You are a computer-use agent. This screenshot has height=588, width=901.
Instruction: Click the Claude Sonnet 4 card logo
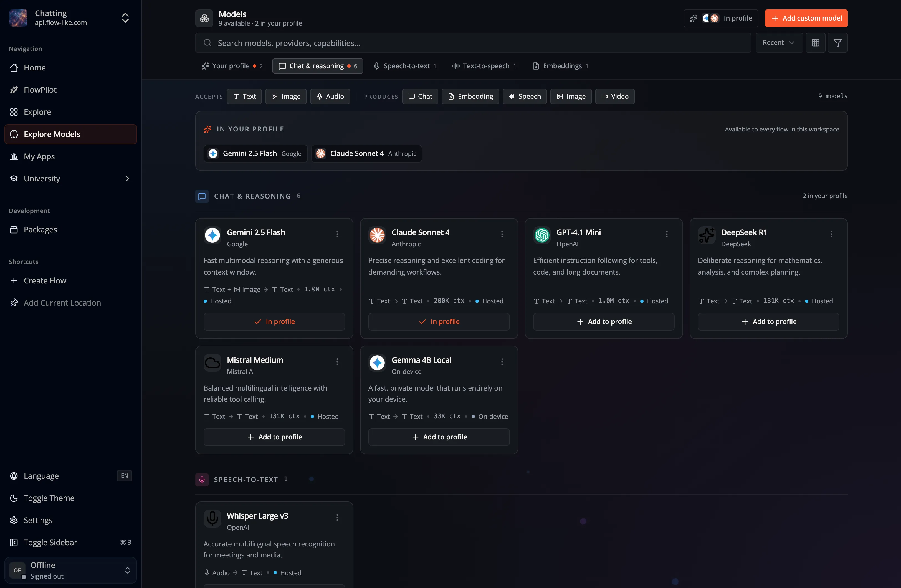point(377,235)
